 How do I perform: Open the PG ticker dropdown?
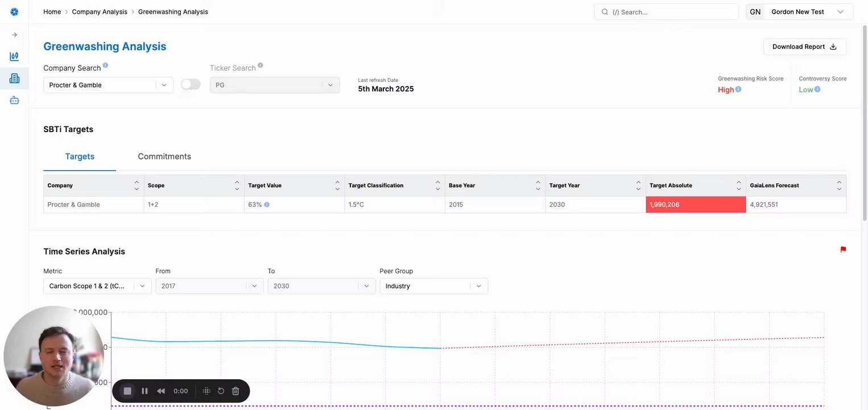pos(275,85)
